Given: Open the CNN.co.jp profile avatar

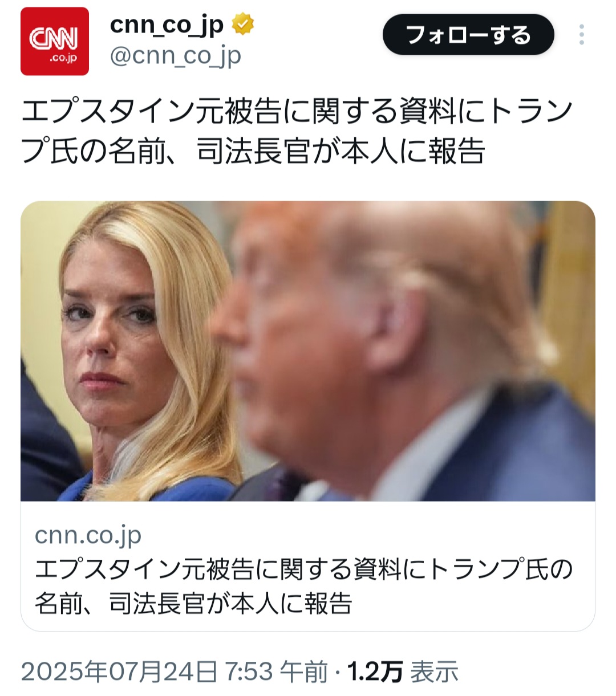Looking at the screenshot, I should [x=55, y=41].
